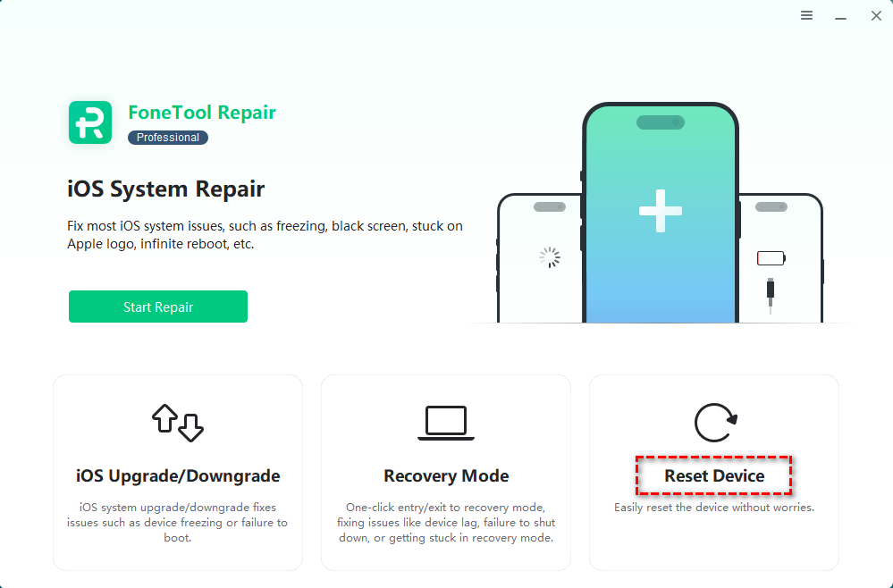Image resolution: width=893 pixels, height=588 pixels.
Task: Click the FoneTool Repair title text
Action: 202,113
